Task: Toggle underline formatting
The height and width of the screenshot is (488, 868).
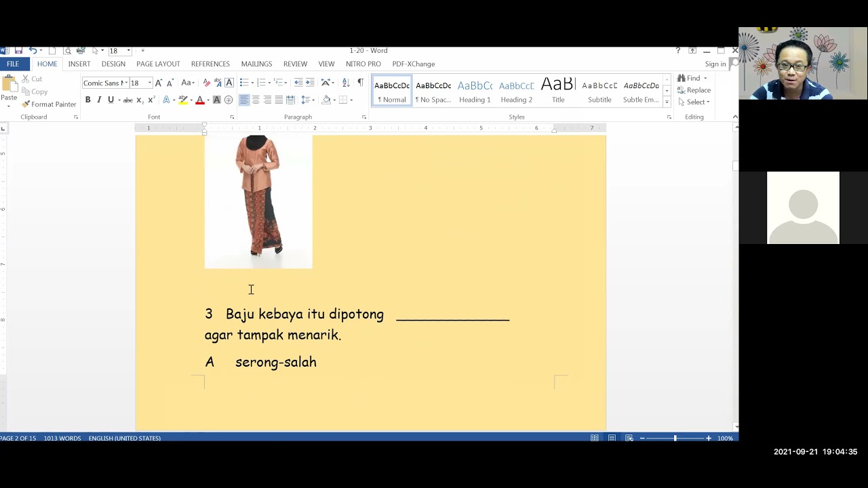Action: tap(111, 100)
